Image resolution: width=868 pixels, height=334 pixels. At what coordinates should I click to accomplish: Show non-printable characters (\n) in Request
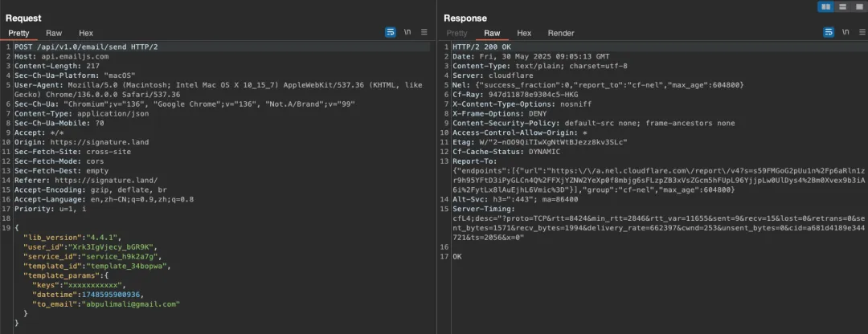pyautogui.click(x=408, y=32)
